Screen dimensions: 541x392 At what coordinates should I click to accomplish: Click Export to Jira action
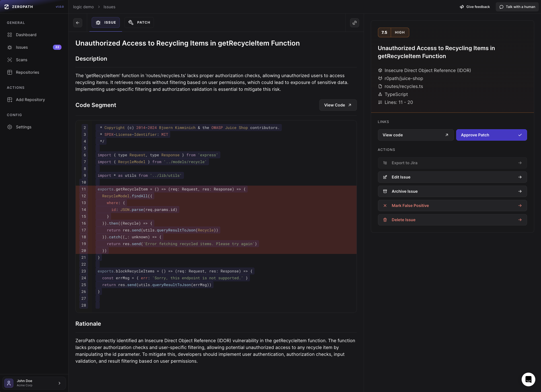click(452, 163)
